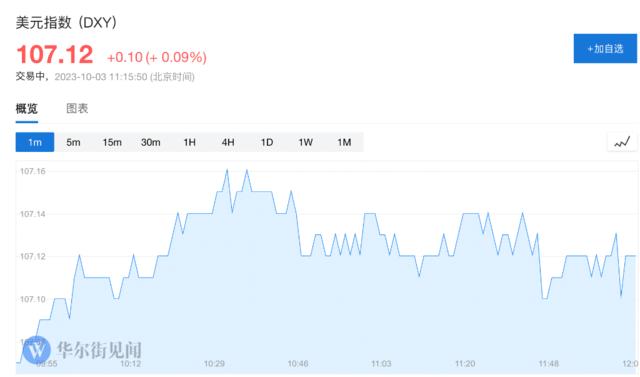This screenshot has width=640, height=377.
Task: Choose the 1D timeframe
Action: tap(267, 142)
